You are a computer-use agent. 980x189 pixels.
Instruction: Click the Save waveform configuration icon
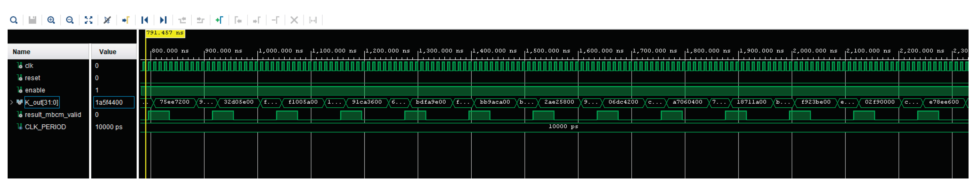tap(32, 20)
